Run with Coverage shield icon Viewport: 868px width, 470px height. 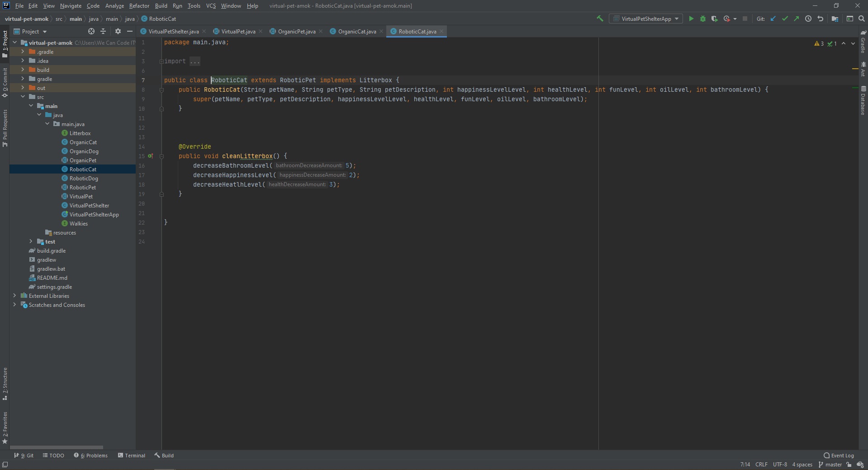714,19
